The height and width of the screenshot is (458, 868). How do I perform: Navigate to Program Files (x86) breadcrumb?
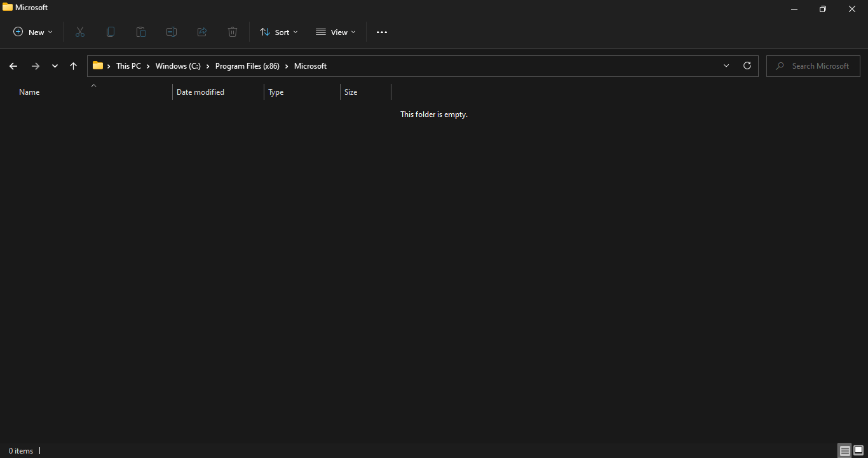(x=247, y=66)
